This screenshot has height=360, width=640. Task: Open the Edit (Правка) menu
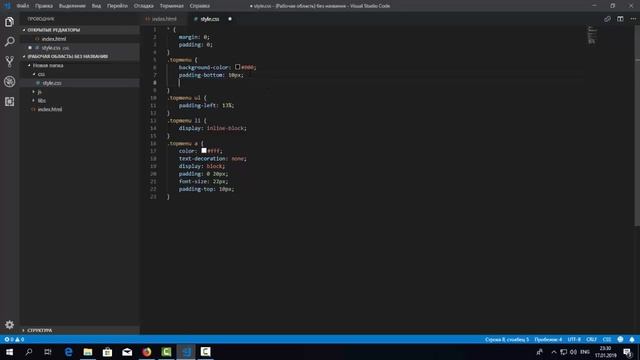44,6
